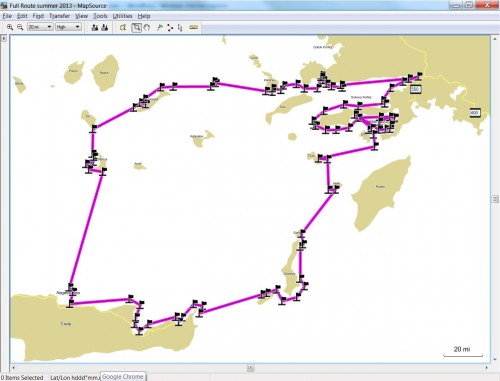Click the Find Places binoculars icon

point(95,28)
